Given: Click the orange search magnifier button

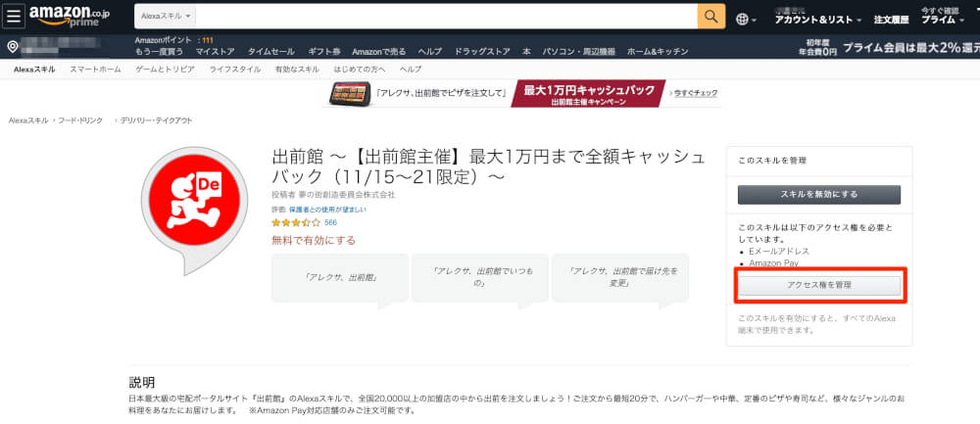Looking at the screenshot, I should pos(711,17).
